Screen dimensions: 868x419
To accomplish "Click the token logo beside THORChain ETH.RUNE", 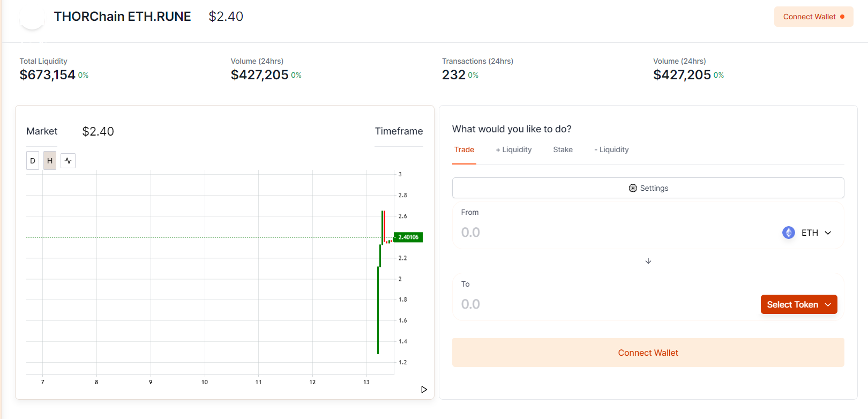I will point(32,17).
